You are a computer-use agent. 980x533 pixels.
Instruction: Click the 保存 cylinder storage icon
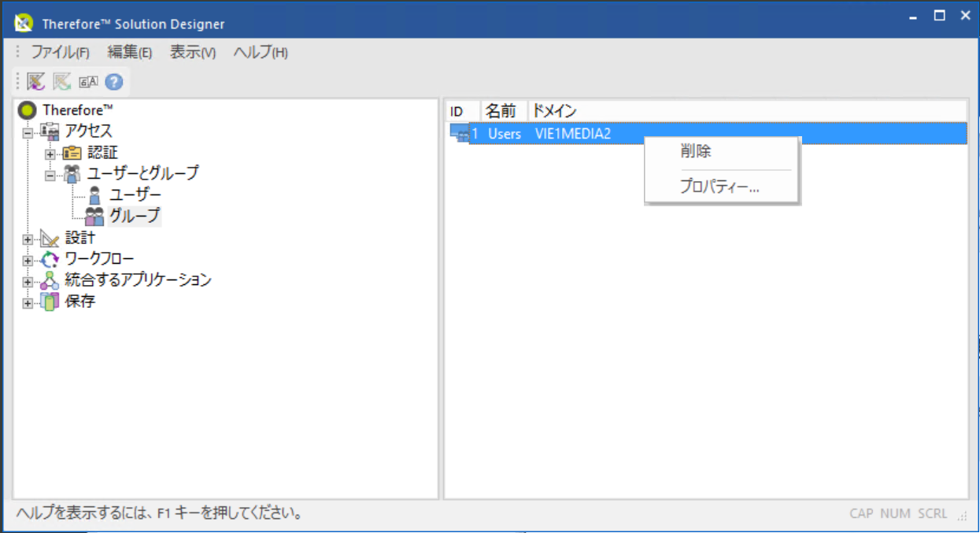tap(50, 302)
